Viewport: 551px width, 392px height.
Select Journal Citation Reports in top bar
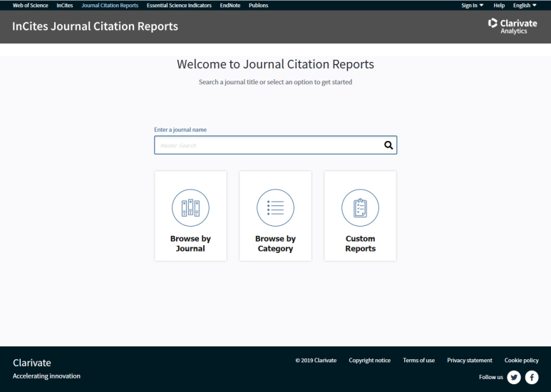click(x=110, y=5)
